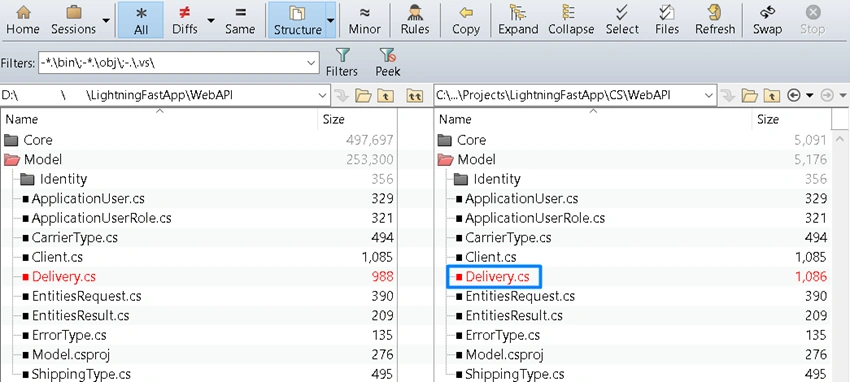Click the right folder path field
The width and height of the screenshot is (850, 382).
click(568, 96)
